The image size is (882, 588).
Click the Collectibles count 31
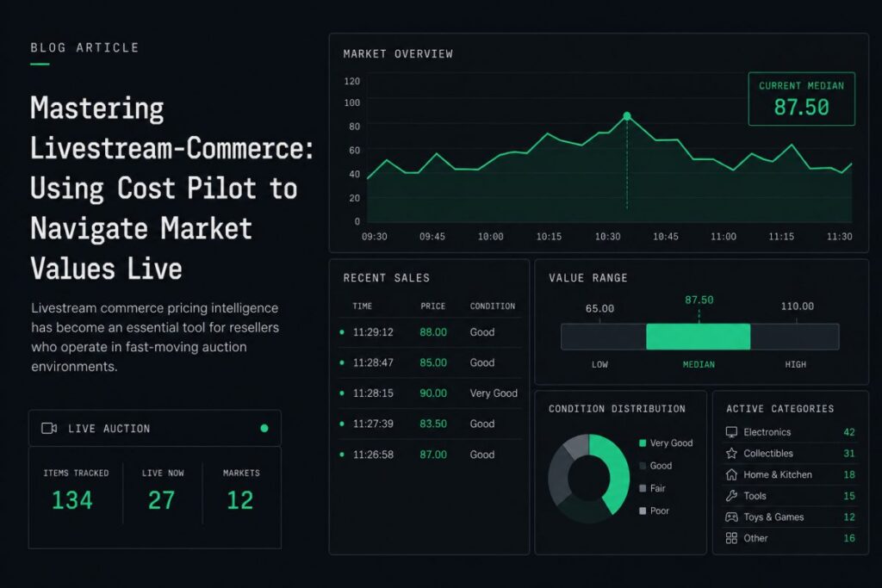[848, 453]
